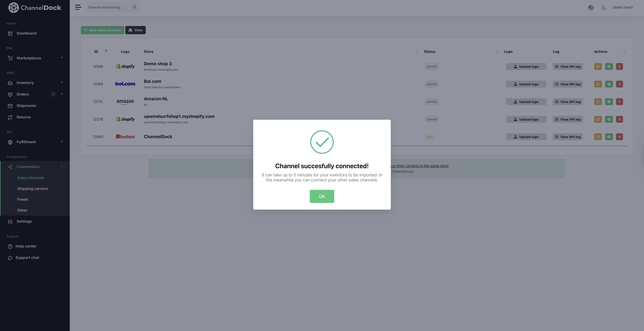Click the ChannelDock logo in sidebar
The height and width of the screenshot is (331, 644).
(x=35, y=8)
